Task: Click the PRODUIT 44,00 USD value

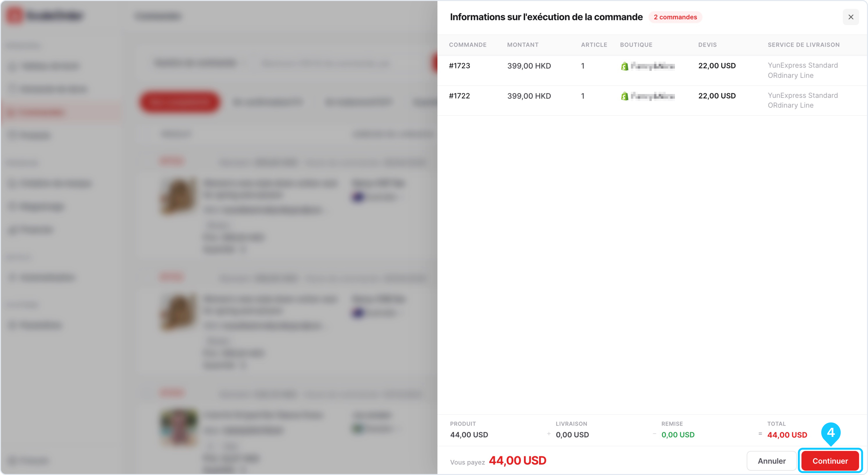Action: pyautogui.click(x=469, y=435)
